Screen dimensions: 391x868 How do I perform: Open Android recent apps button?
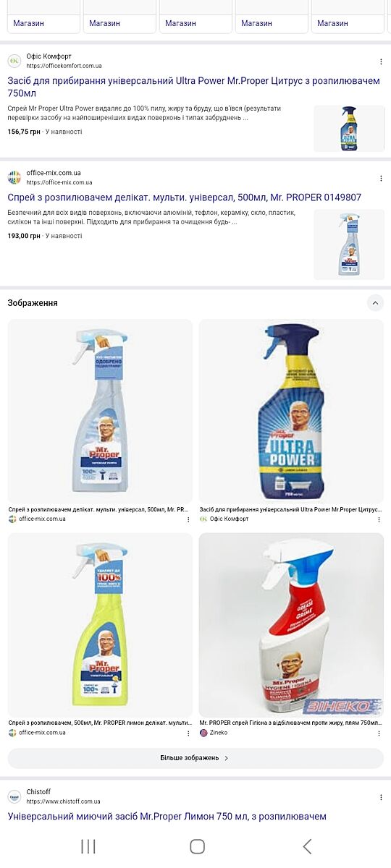click(88, 846)
